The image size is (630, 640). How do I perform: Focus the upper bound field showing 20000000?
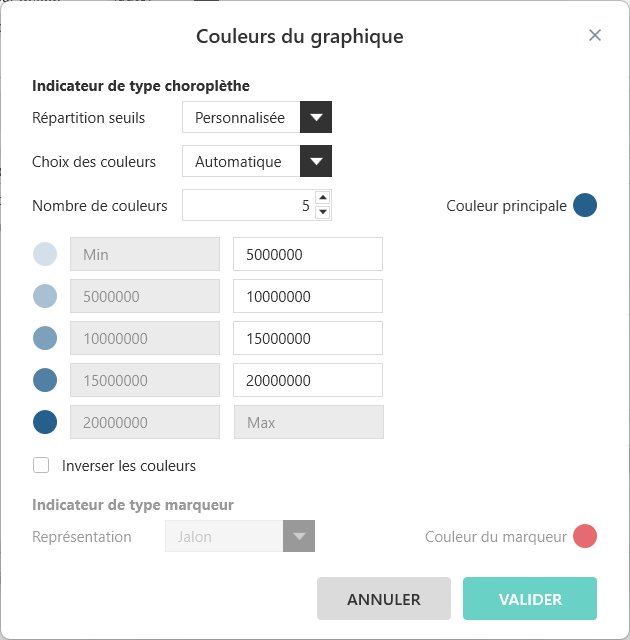(x=307, y=381)
